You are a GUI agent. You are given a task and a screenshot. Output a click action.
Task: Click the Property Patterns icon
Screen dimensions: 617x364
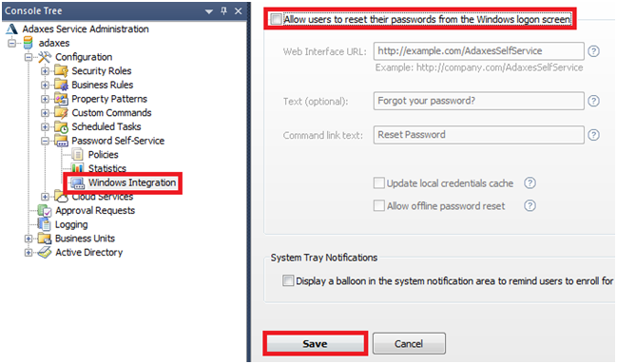(x=61, y=99)
